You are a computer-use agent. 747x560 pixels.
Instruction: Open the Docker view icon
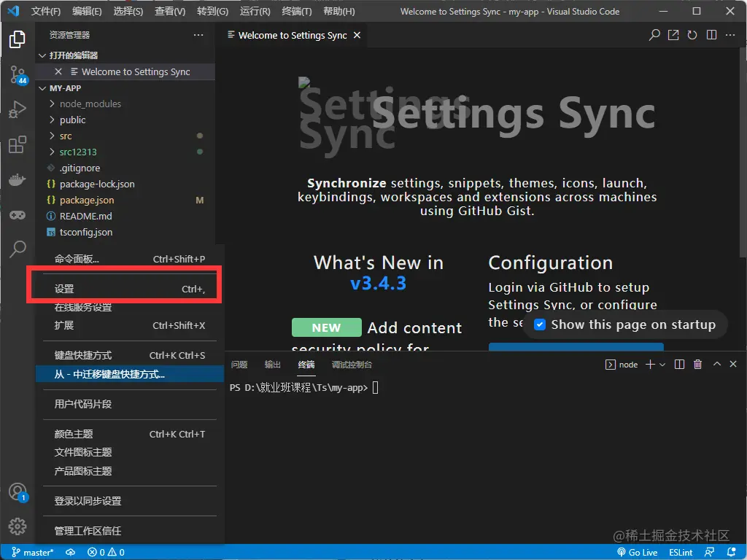(18, 180)
